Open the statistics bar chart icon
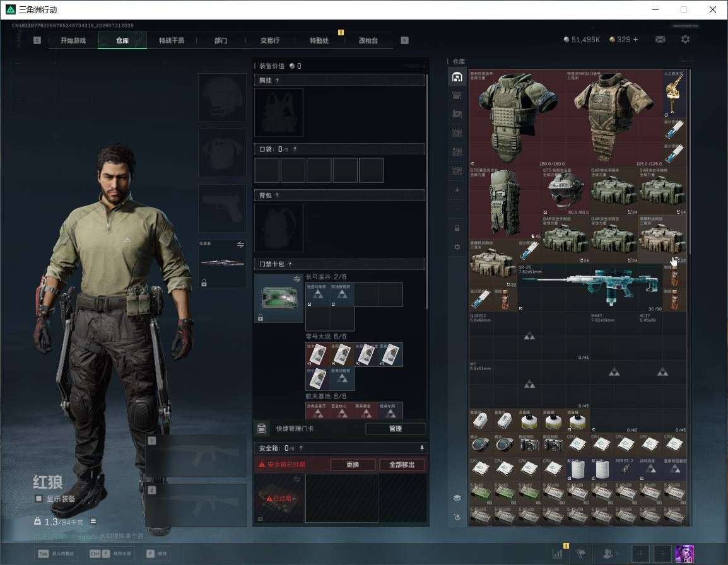This screenshot has width=728, height=565. (557, 554)
